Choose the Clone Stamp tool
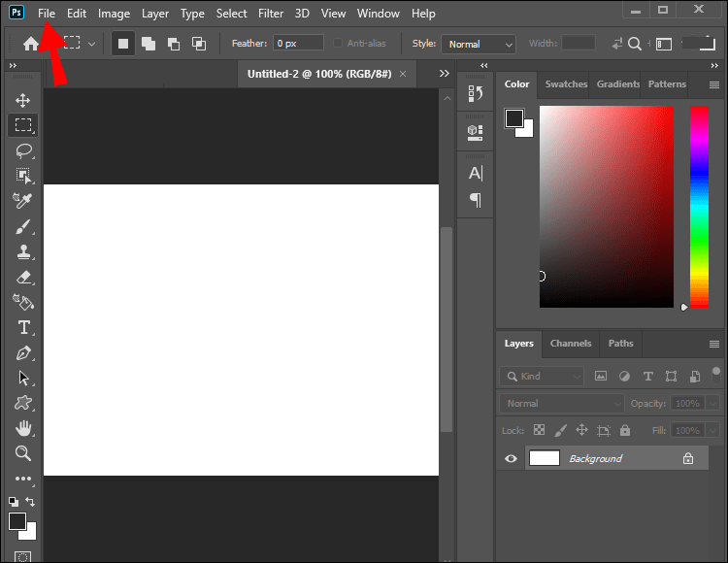This screenshot has height=563, width=728. click(x=22, y=251)
